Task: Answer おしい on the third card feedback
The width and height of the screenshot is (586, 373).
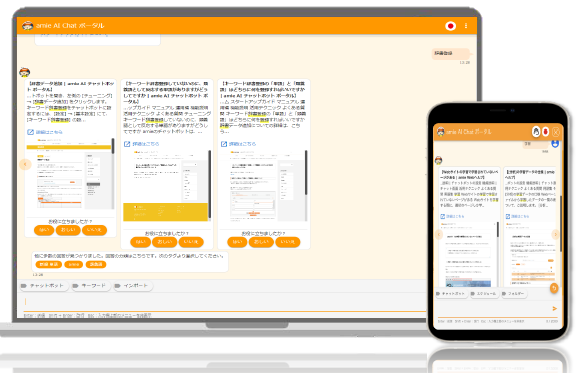Action: [x=261, y=242]
